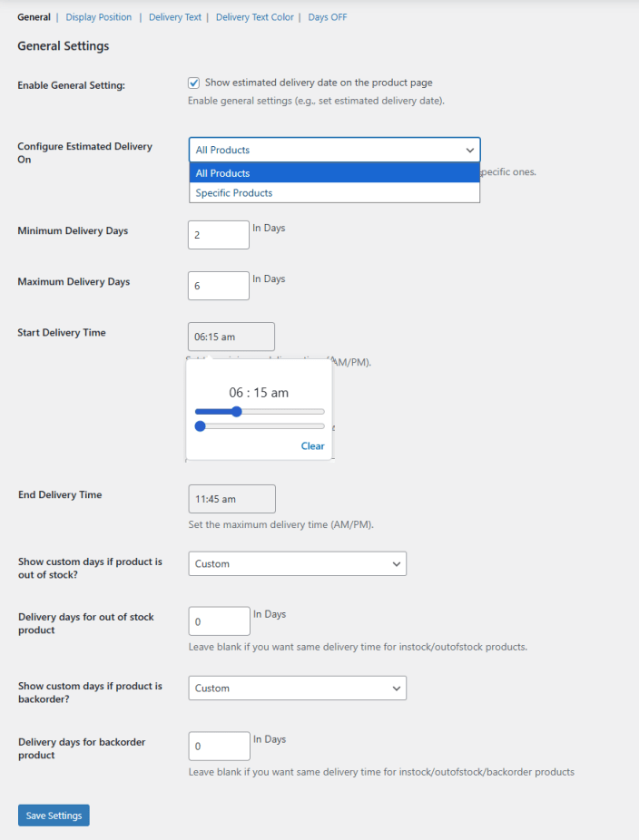The height and width of the screenshot is (840, 639).
Task: Click the delivery days for backorder product input
Action: tap(218, 746)
